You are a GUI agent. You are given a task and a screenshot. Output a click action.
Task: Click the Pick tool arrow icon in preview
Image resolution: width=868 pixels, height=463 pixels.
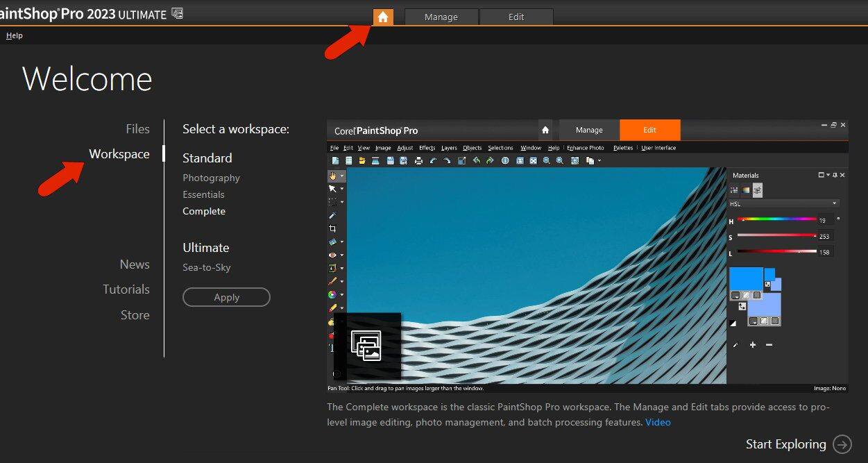coord(333,189)
